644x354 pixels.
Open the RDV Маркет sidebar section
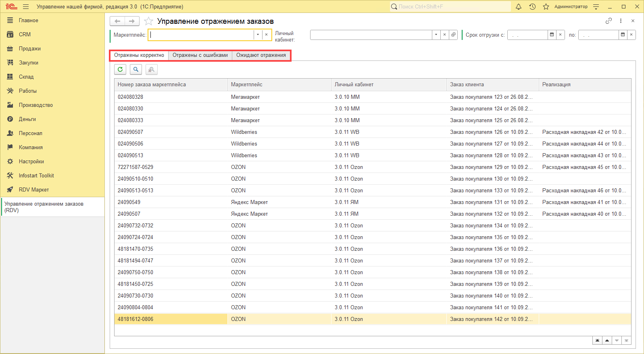point(34,190)
